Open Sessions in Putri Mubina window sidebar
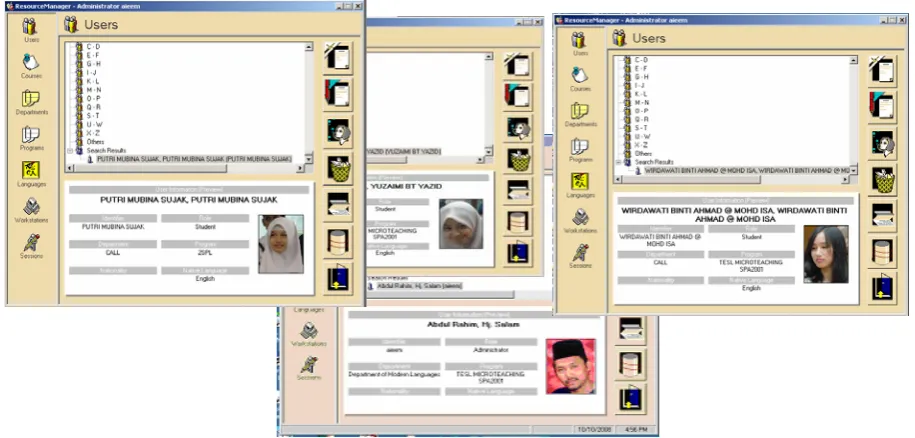This screenshot has width=915, height=438. pyautogui.click(x=31, y=246)
